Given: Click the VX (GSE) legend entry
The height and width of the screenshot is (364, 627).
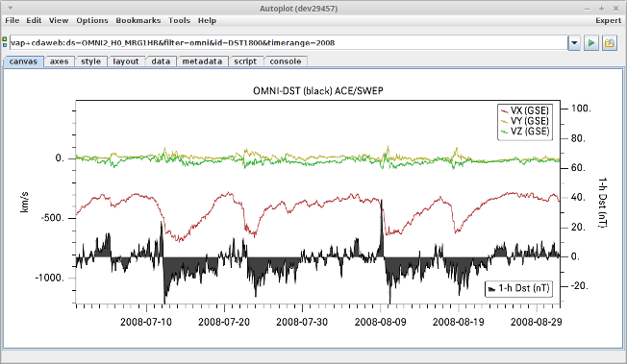Looking at the screenshot, I should click(x=525, y=110).
